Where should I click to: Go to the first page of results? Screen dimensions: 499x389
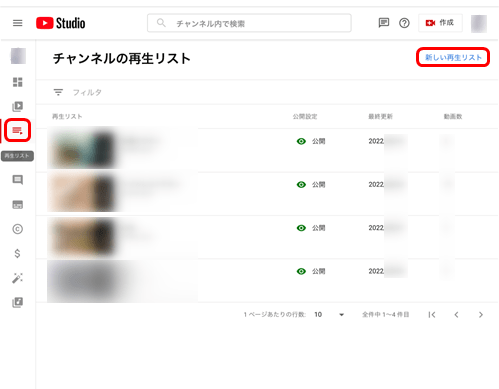coord(432,315)
